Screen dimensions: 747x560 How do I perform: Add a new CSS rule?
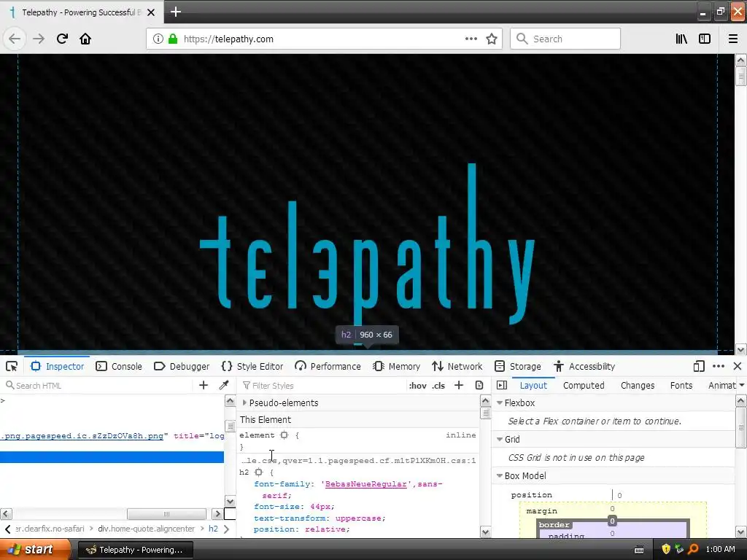[459, 385]
